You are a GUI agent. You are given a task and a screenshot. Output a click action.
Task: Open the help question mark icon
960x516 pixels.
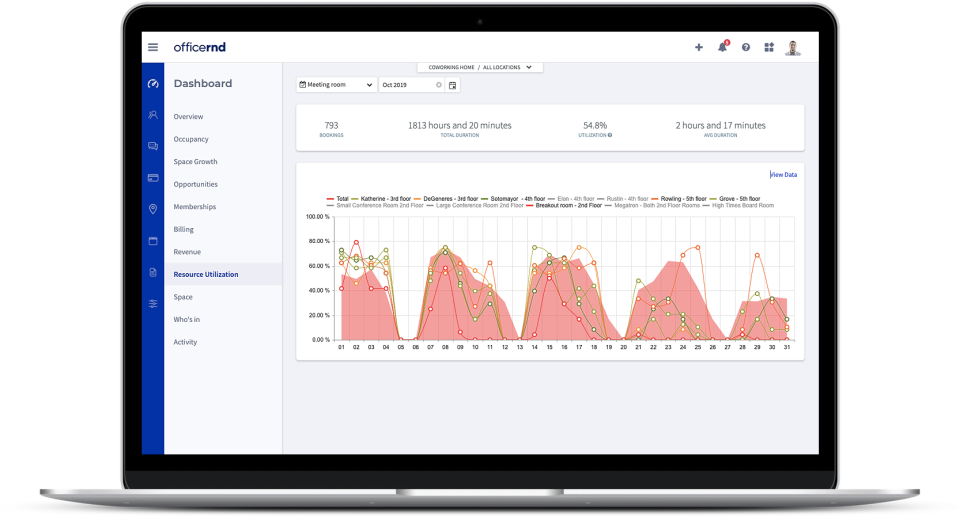pyautogui.click(x=746, y=47)
